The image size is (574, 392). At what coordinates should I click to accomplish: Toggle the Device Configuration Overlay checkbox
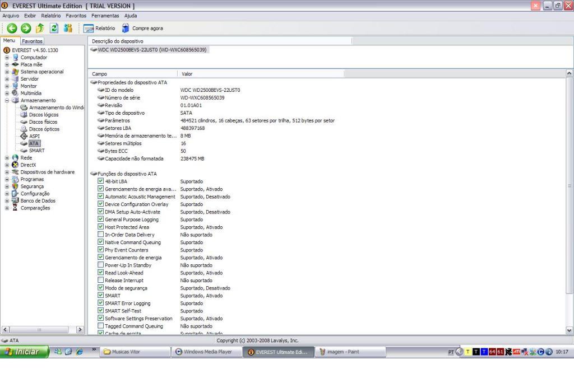(x=101, y=204)
